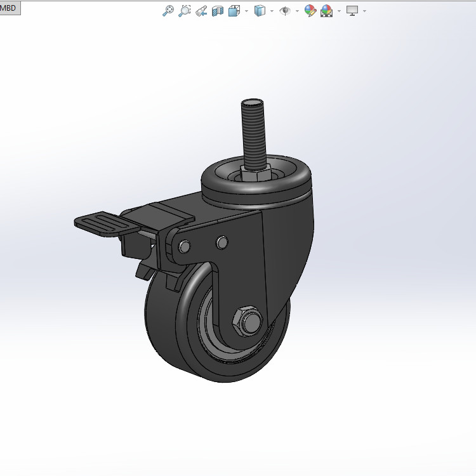Select Zoom to Area tool
This screenshot has width=476, height=476.
point(184,11)
